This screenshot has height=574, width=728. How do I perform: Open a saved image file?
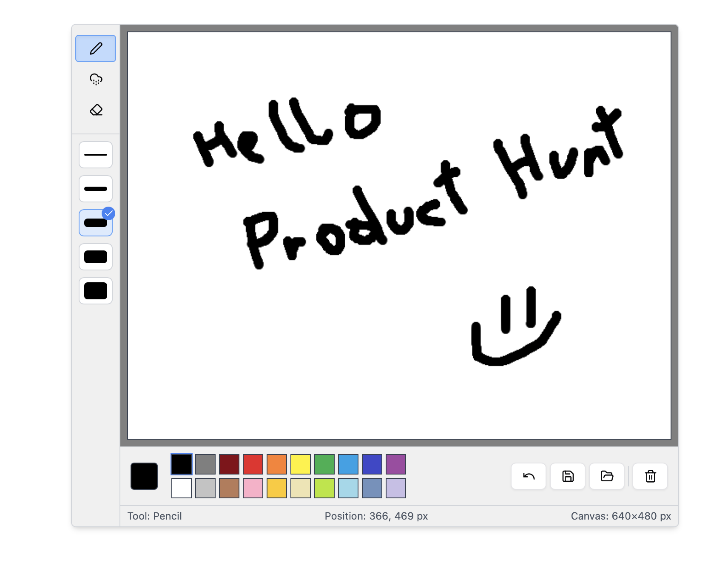pyautogui.click(x=606, y=476)
